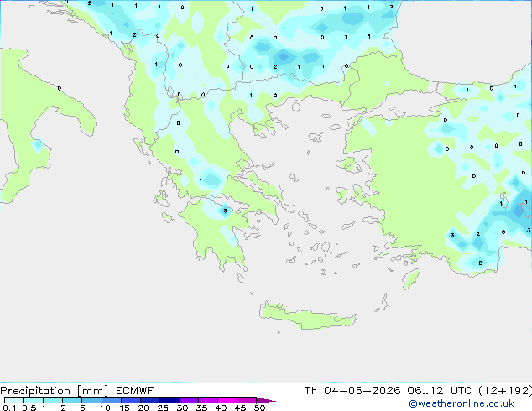Image resolution: width=532 pixels, height=411 pixels.
Task: Click the 5 mm legend color swatch
Action: (x=91, y=400)
